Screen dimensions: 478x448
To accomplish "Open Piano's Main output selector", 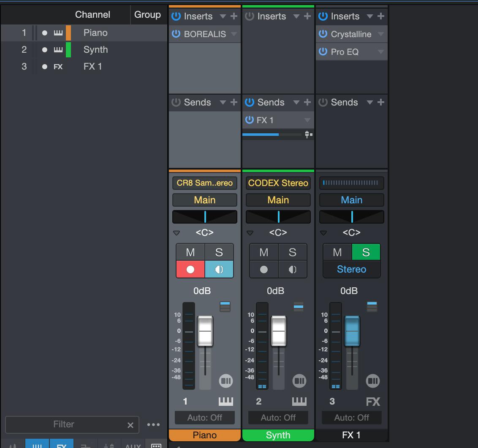I will (204, 200).
